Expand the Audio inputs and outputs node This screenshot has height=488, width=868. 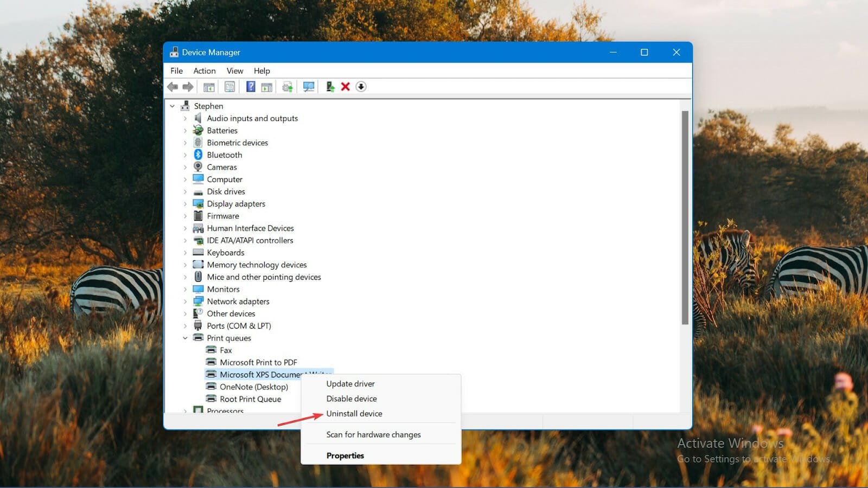coord(185,118)
